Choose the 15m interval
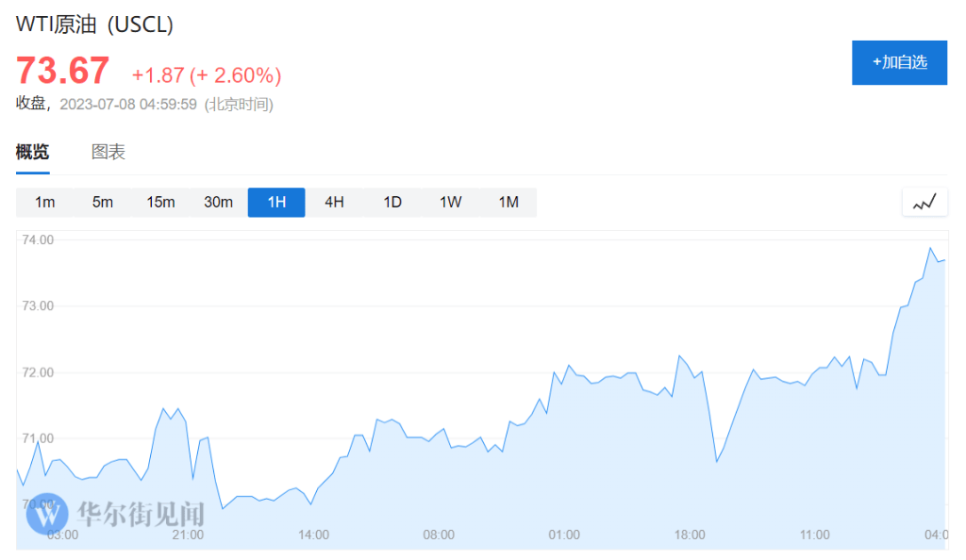The width and height of the screenshot is (966, 560). tap(160, 203)
